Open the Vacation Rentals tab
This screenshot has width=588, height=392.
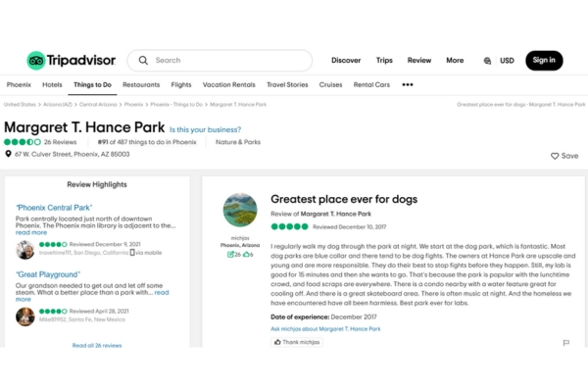tap(228, 85)
